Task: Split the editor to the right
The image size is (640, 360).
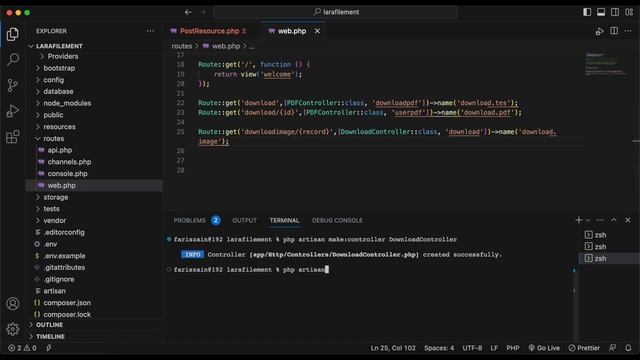Action: pyautogui.click(x=614, y=31)
